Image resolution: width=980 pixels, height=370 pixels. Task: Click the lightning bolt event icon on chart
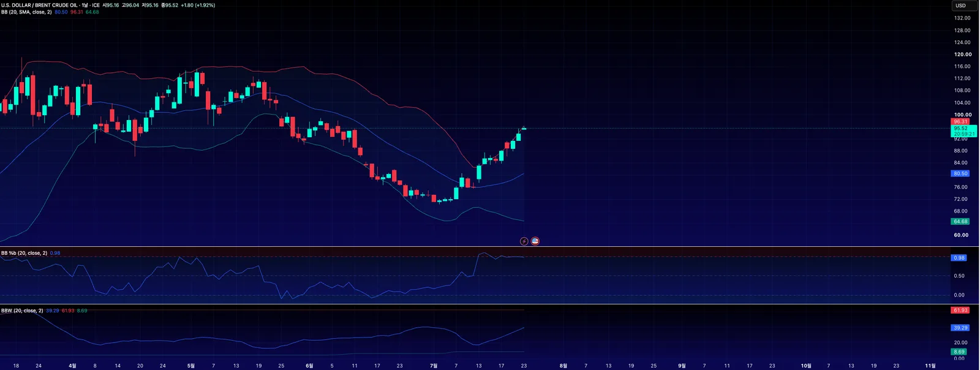(524, 241)
